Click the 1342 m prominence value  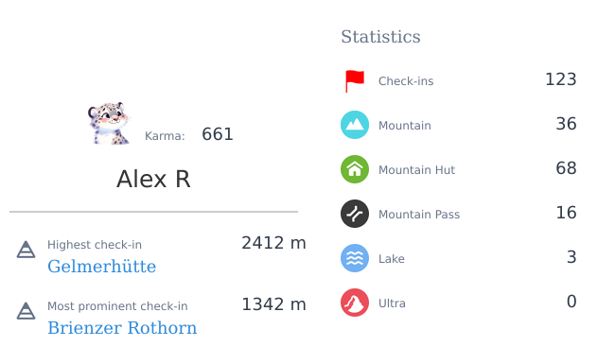click(x=273, y=304)
